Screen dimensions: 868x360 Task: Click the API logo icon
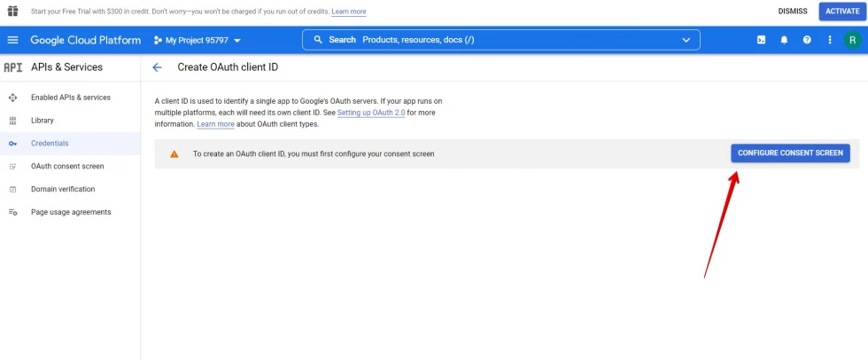tap(12, 67)
